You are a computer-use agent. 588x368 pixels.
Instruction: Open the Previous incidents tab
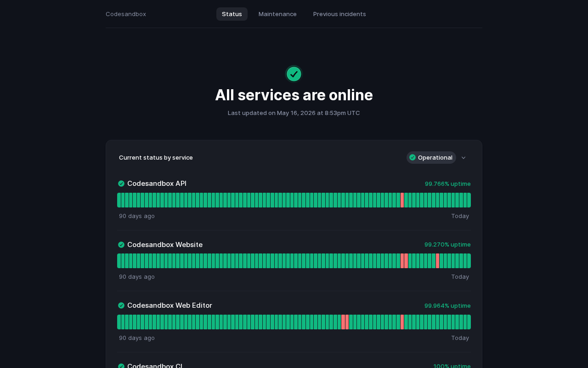339,14
